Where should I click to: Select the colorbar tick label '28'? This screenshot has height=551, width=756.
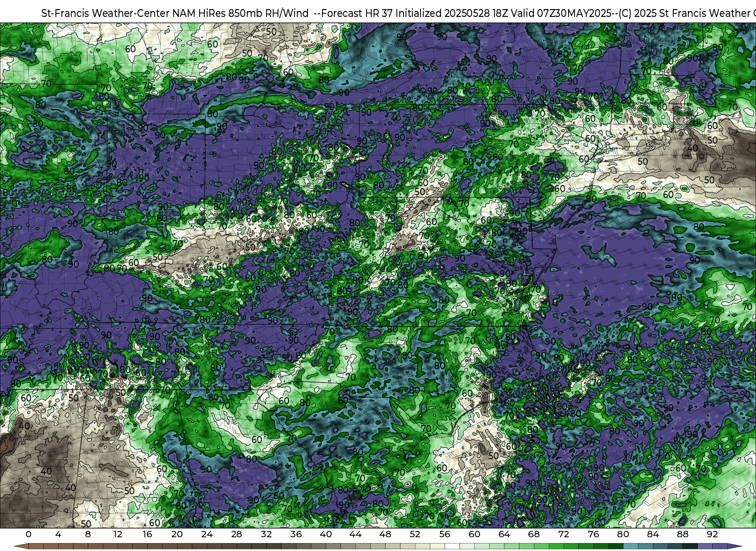click(x=237, y=534)
